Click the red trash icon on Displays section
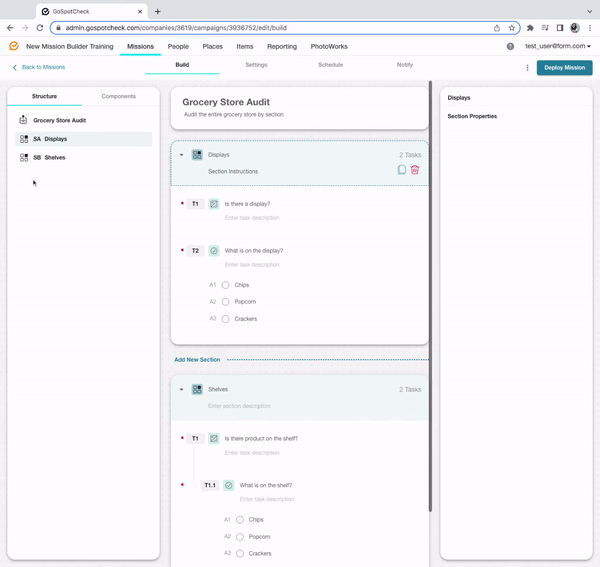Screen dimensions: 600x567 (x=415, y=169)
